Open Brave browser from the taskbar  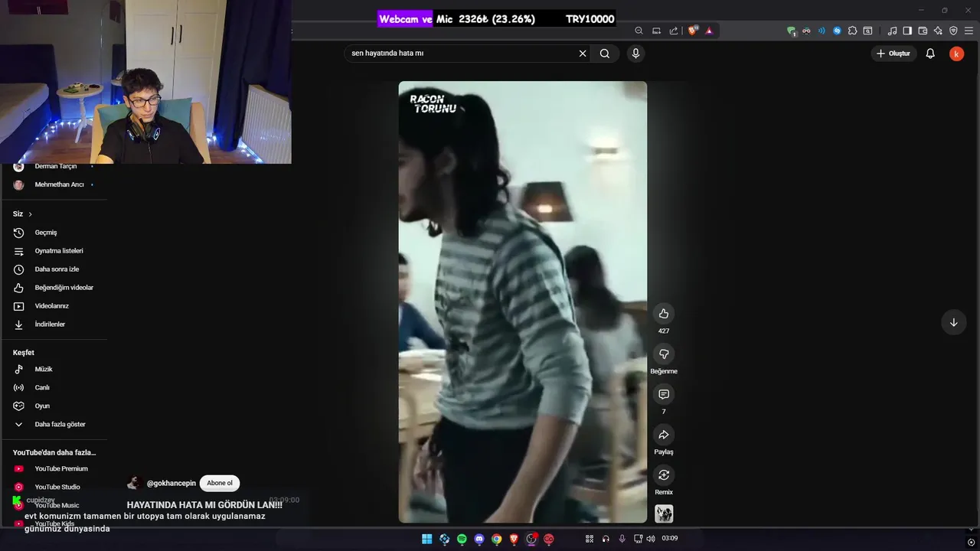tap(514, 539)
